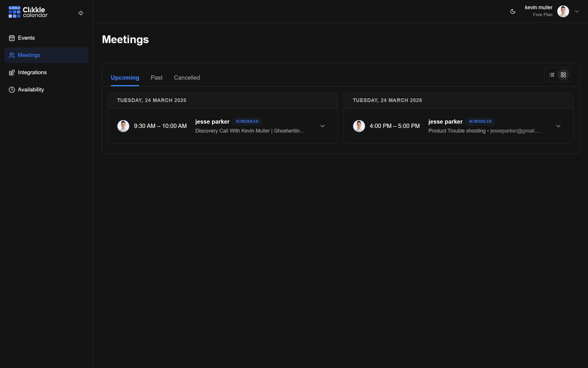Switch to grid view layout
Screen dimensions: 588x368
pyautogui.click(x=563, y=75)
